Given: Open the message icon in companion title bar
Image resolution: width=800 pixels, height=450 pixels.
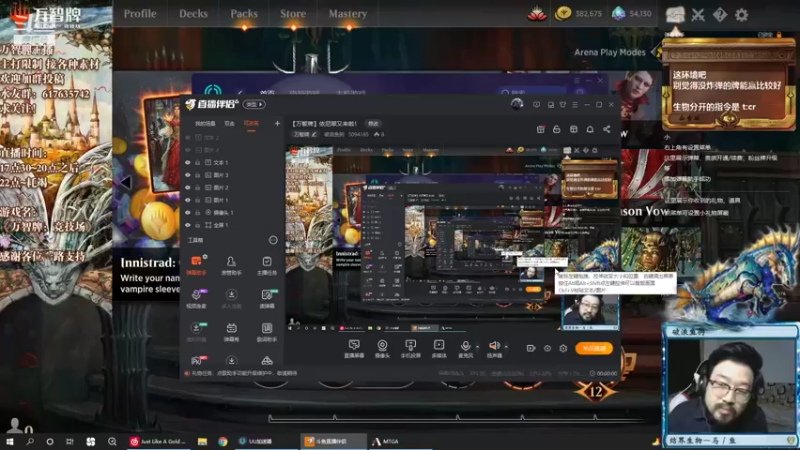Looking at the screenshot, I should pos(536,105).
